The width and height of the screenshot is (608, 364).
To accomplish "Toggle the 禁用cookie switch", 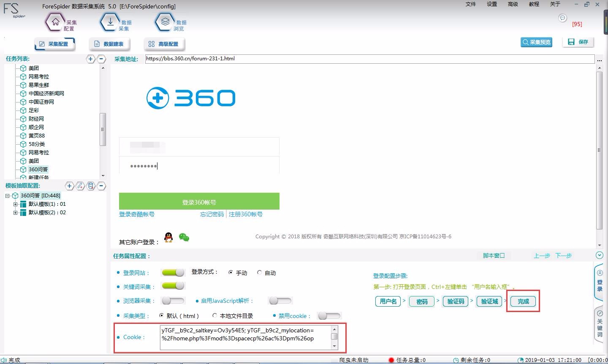I will click(329, 315).
